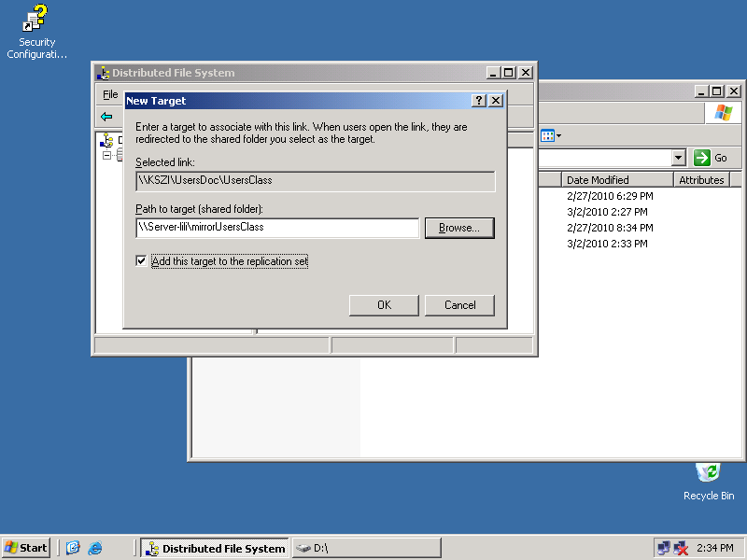Open the Views dropdown in D:\ window
Viewport: 747px width, 560px height.
pyautogui.click(x=551, y=135)
